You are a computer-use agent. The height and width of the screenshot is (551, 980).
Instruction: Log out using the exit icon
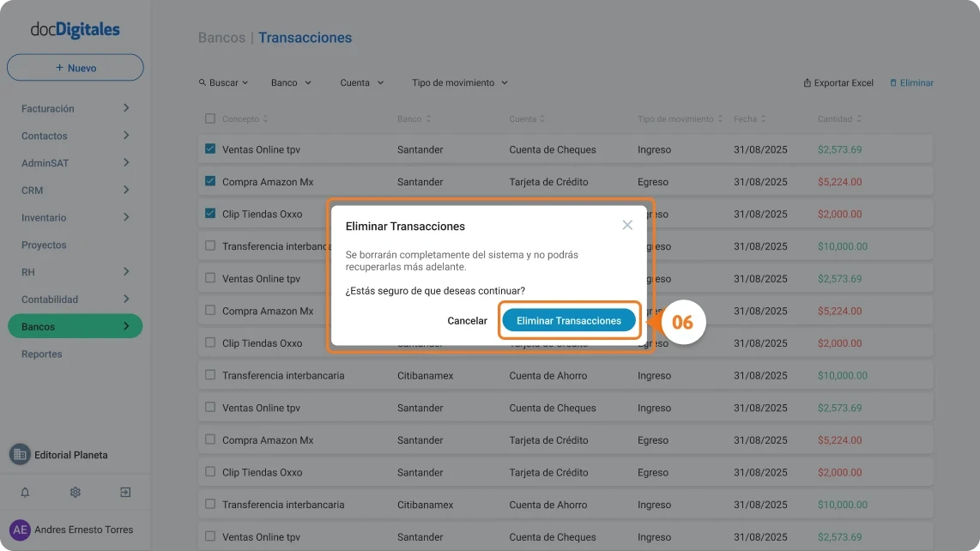coord(125,492)
